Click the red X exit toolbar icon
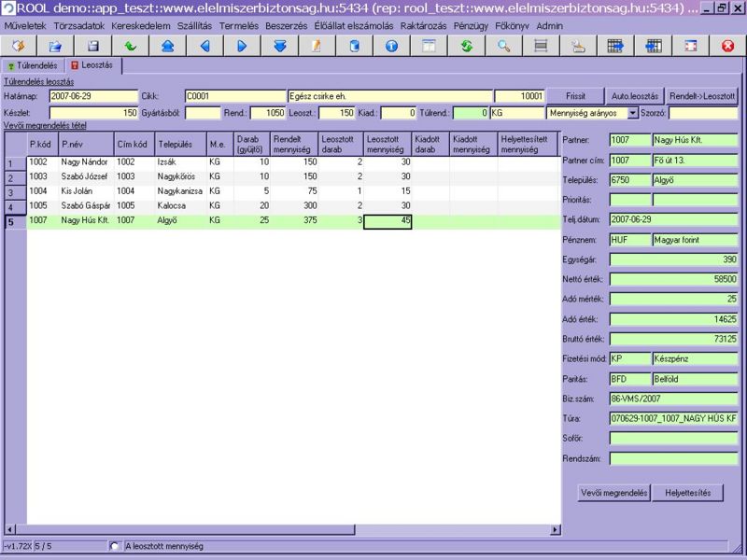The height and width of the screenshot is (560, 747). coord(727,45)
